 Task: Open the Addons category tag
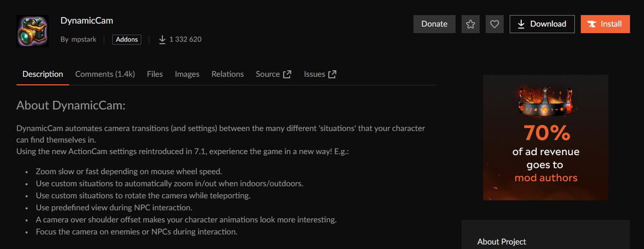127,39
